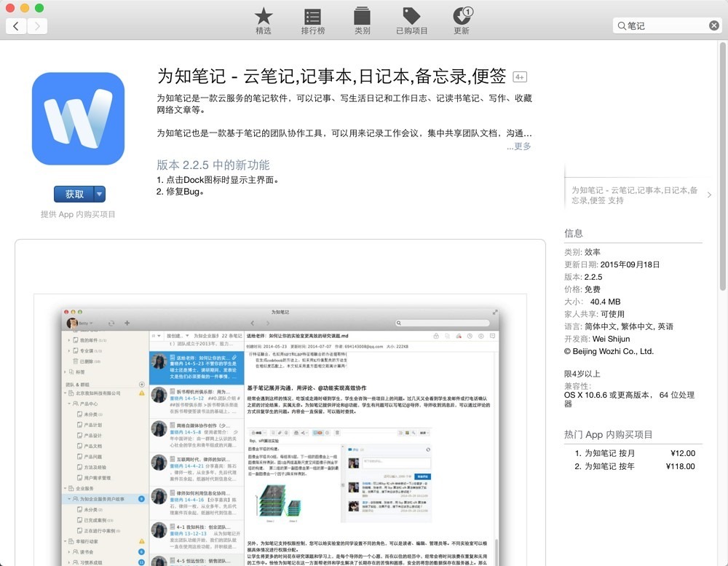The image size is (728, 566).
Task: Click the 为知笔记 blue W app icon
Action: (78, 119)
